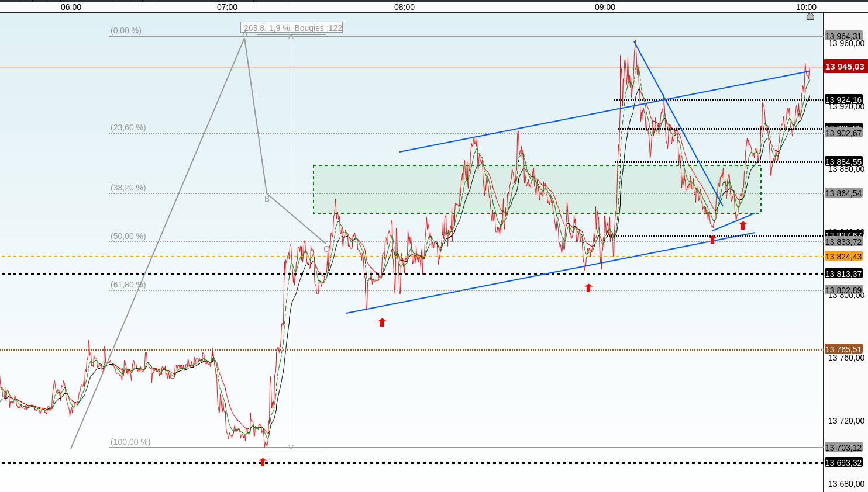Select the 13 924,16 level label
The height and width of the screenshot is (492, 868).
(843, 100)
